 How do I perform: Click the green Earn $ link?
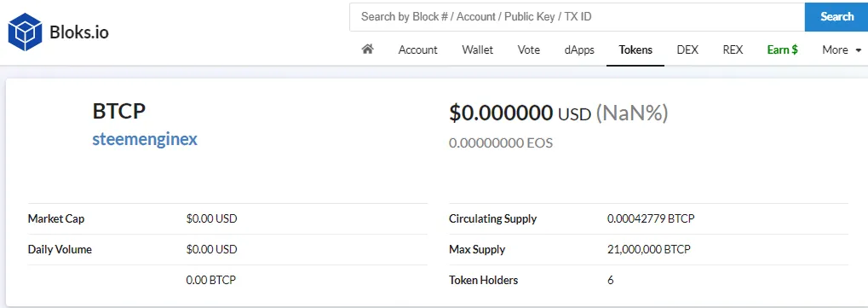click(782, 50)
